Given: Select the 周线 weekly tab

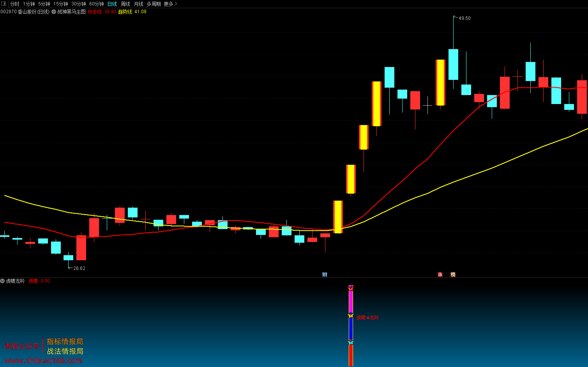Looking at the screenshot, I should click(125, 4).
